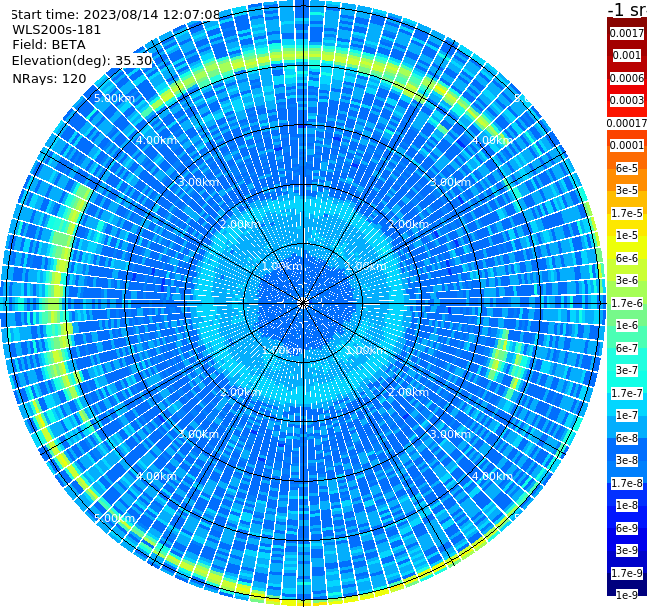Click the 3e-6 colorbar label

coord(627,280)
